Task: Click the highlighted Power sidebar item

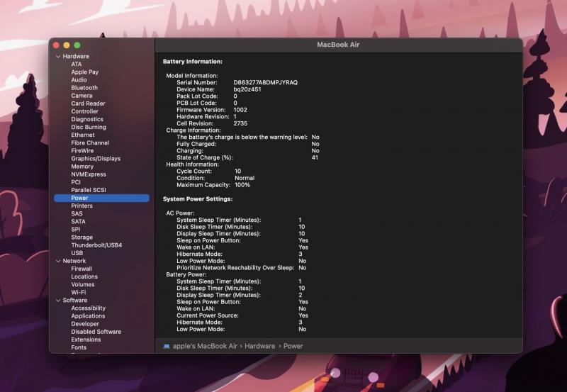Action: (x=101, y=198)
